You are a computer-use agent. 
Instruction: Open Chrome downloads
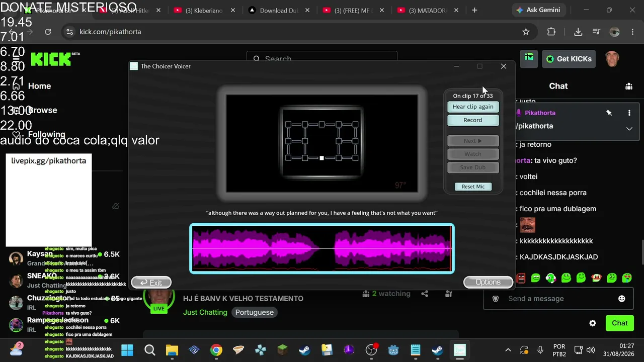[x=578, y=32]
